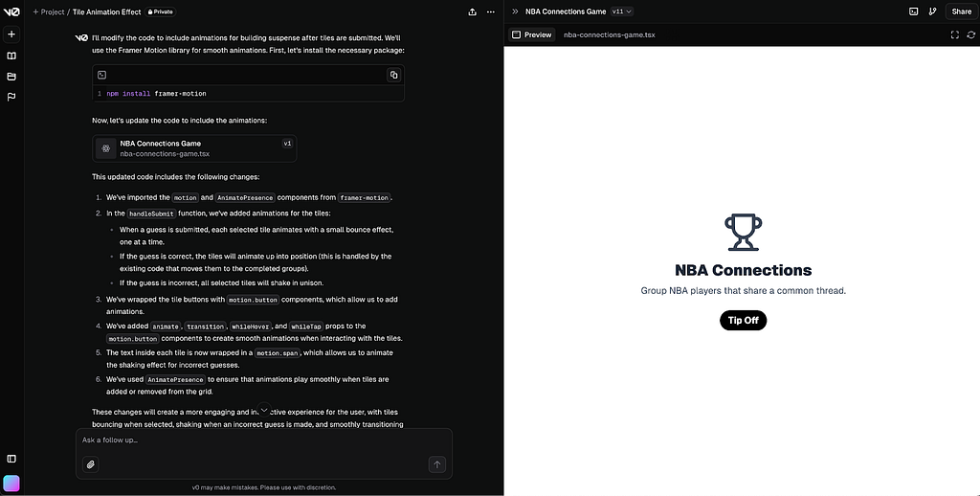This screenshot has height=496, width=980.
Task: Enter fullscreen preview mode
Action: coord(954,35)
